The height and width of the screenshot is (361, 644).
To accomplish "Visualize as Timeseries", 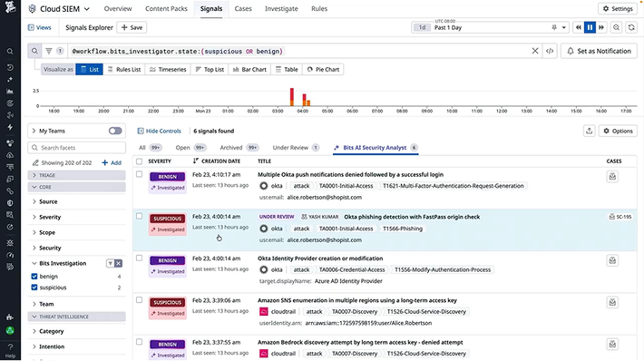I will [168, 70].
